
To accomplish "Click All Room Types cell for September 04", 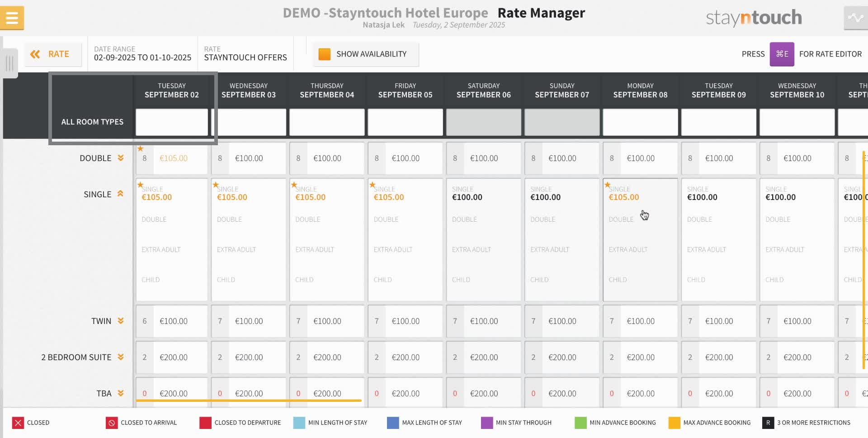I will tap(327, 122).
